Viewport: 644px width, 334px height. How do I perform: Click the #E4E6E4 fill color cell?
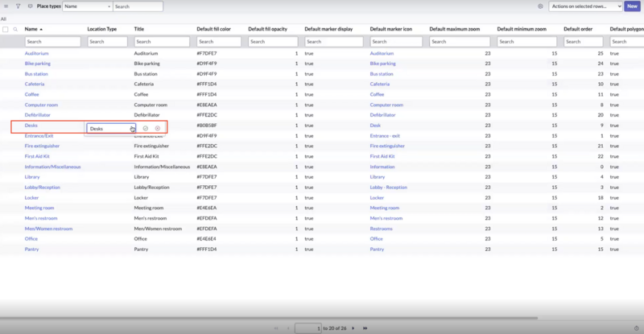click(x=207, y=239)
